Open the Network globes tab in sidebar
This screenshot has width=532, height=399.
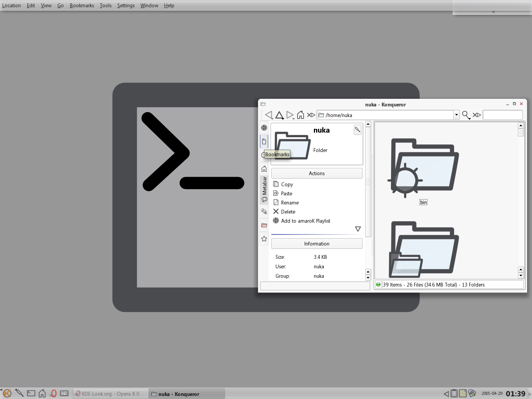(264, 211)
